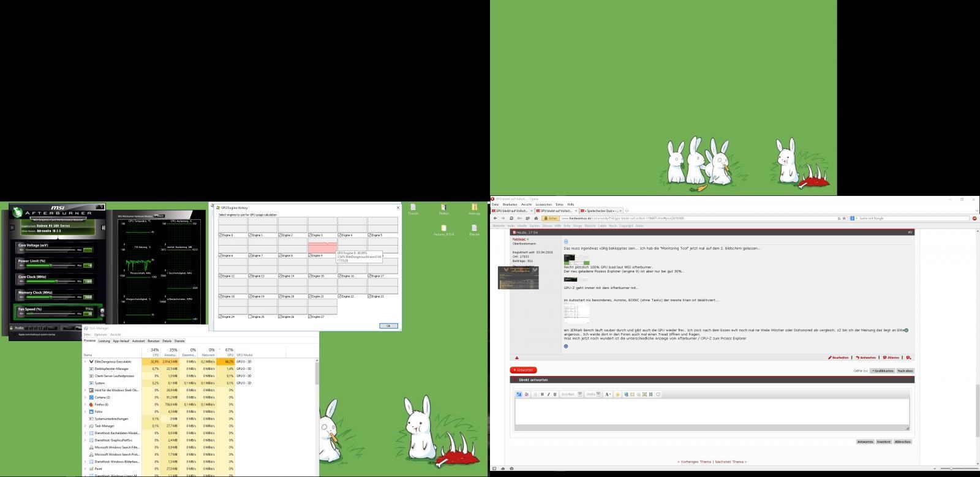Open font name dropdown in reply editor

coord(580,394)
